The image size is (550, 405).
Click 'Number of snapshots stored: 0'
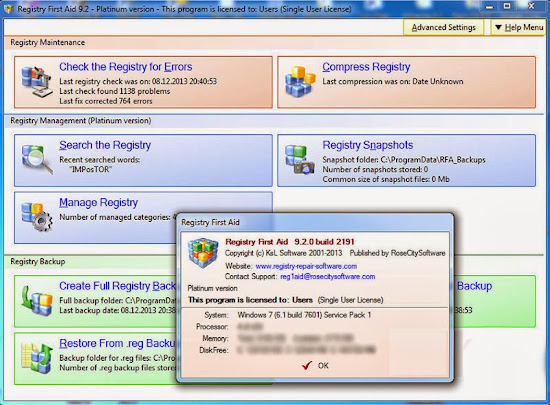pyautogui.click(x=375, y=169)
